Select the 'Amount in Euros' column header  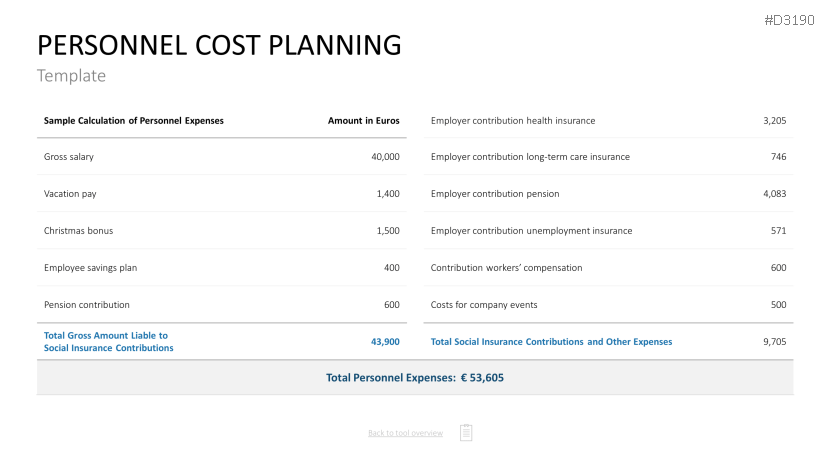pos(363,121)
